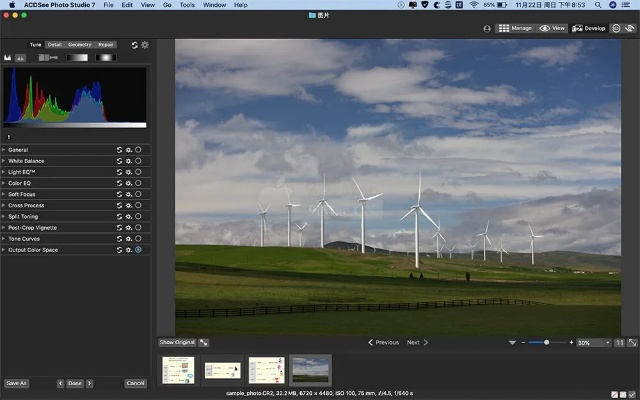Click the 1:1 actual size button
Screen dimensions: 640x400
click(620, 342)
